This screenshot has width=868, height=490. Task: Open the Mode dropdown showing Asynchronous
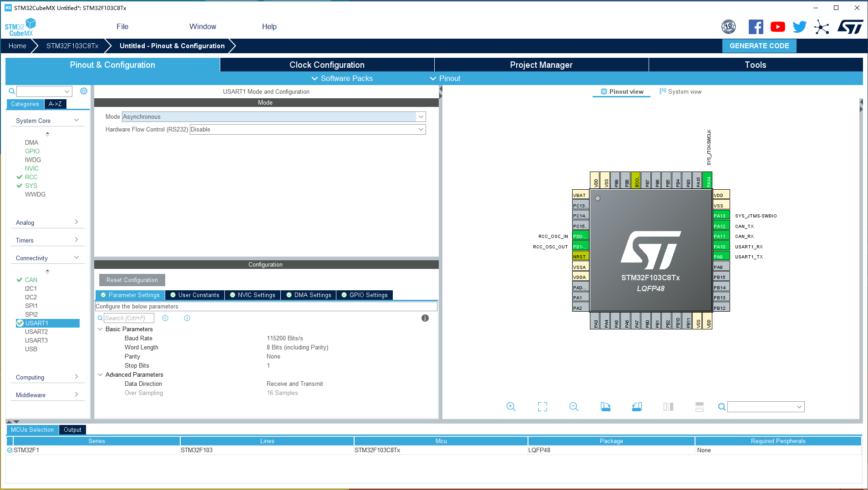tap(421, 116)
